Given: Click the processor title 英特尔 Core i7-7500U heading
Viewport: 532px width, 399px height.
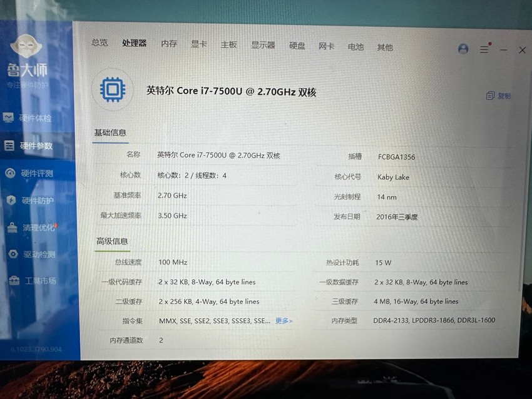Looking at the screenshot, I should (232, 91).
